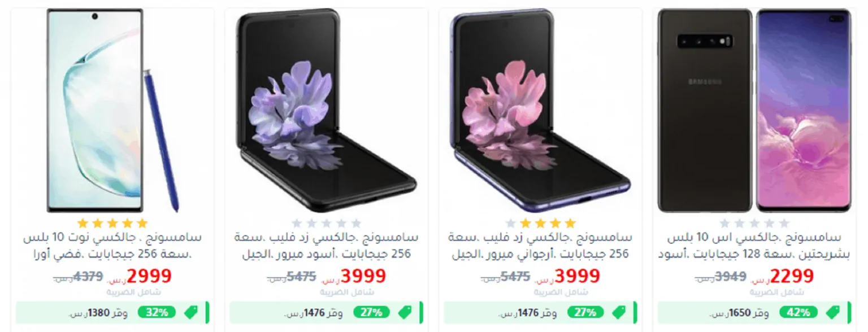Click tag icon on purple Z Flip card
868x332 pixels.
(x=618, y=312)
